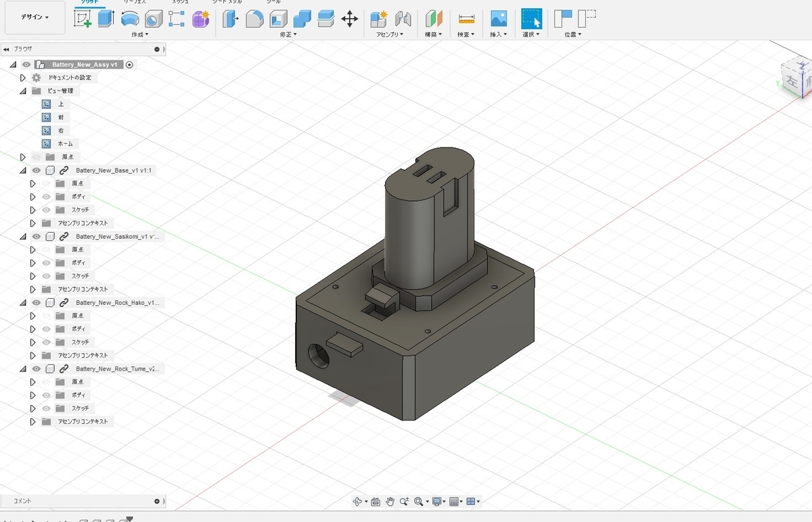Select the Combine tool
The image size is (812, 522).
[302, 19]
